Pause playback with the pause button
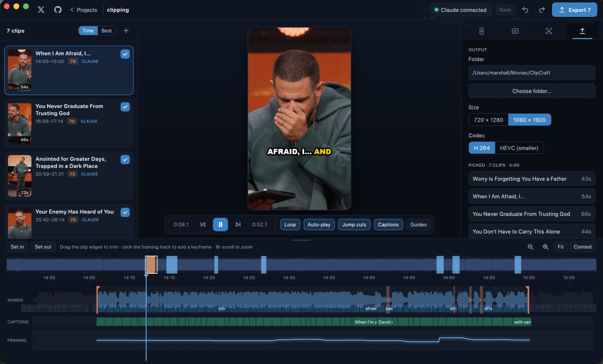The width and height of the screenshot is (603, 364). [220, 224]
